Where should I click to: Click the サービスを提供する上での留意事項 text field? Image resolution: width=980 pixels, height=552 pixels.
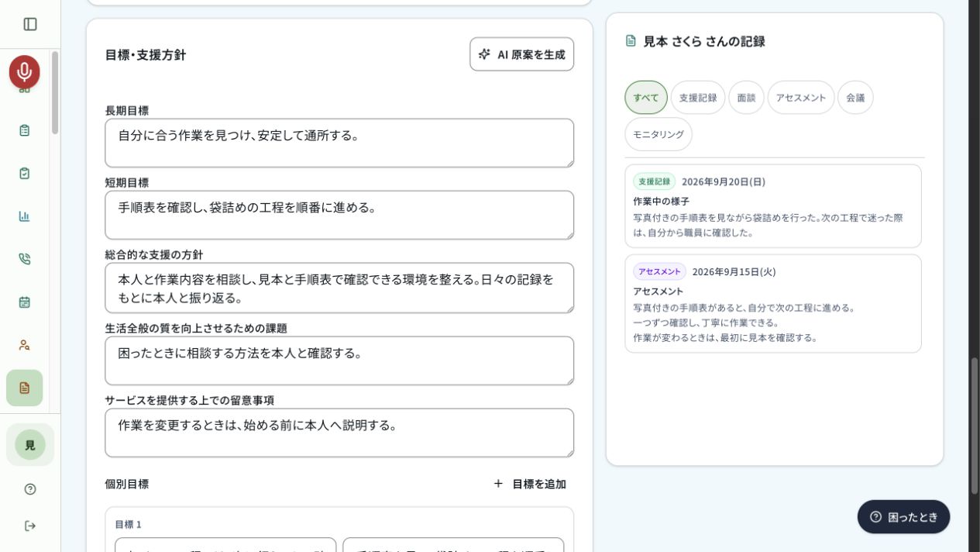339,433
